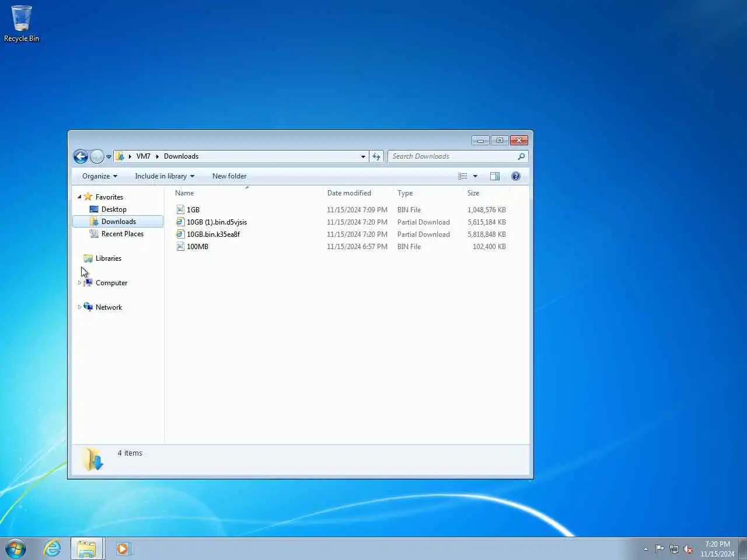Image resolution: width=747 pixels, height=560 pixels.
Task: Click the Back navigation arrow in Explorer
Action: coord(81,156)
